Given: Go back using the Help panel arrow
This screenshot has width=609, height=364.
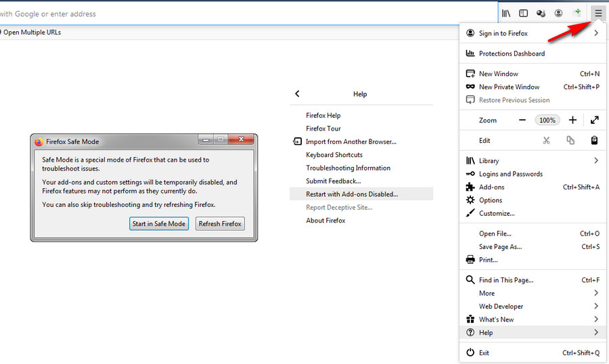Looking at the screenshot, I should pyautogui.click(x=297, y=93).
